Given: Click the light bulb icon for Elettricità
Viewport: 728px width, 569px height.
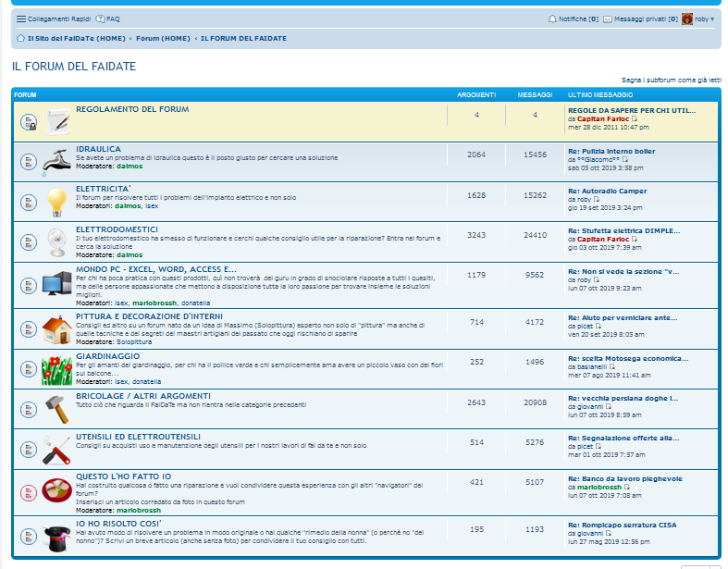Looking at the screenshot, I should (57, 202).
